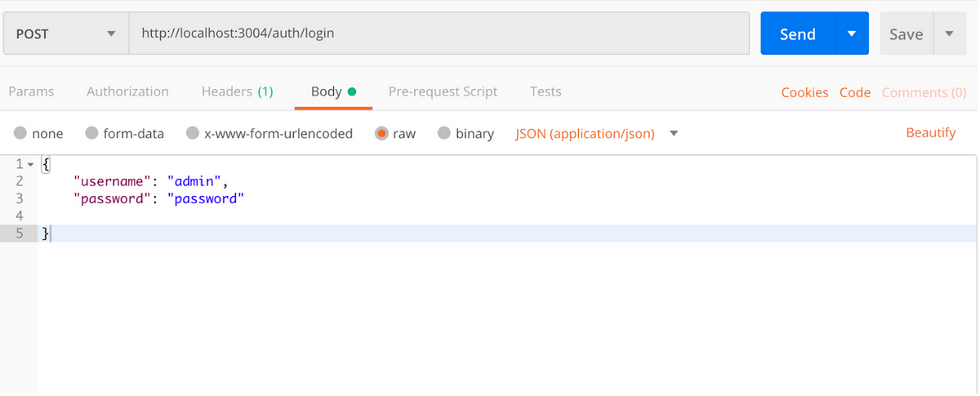Open the Send button dropdown arrow

(x=852, y=33)
